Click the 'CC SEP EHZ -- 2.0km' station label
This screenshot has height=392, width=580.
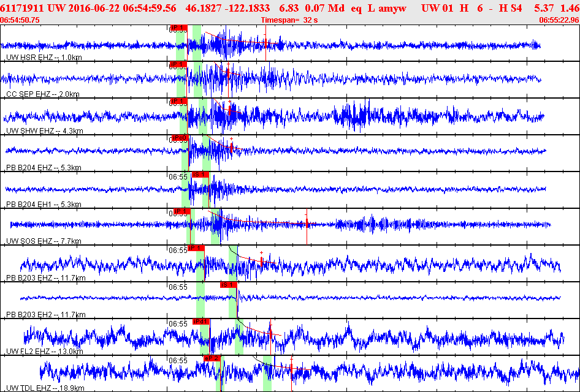[x=43, y=94]
